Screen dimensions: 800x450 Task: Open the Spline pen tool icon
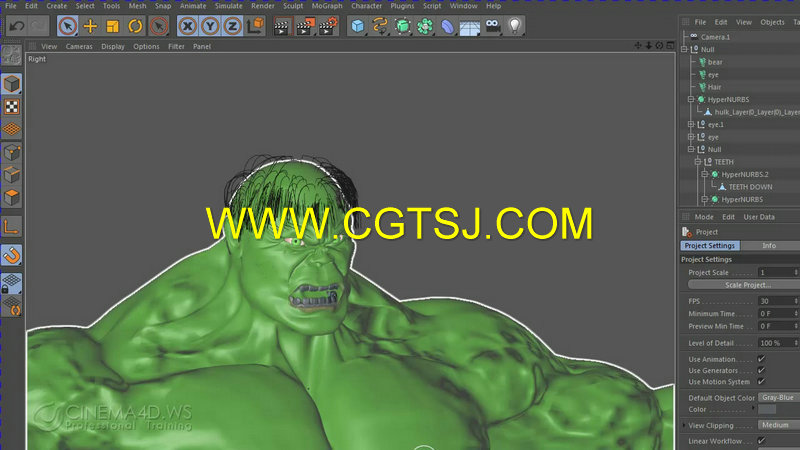[x=380, y=26]
